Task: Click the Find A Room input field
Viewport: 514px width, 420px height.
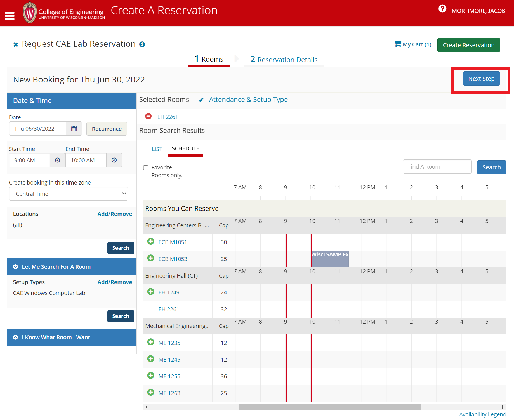Action: [x=437, y=167]
